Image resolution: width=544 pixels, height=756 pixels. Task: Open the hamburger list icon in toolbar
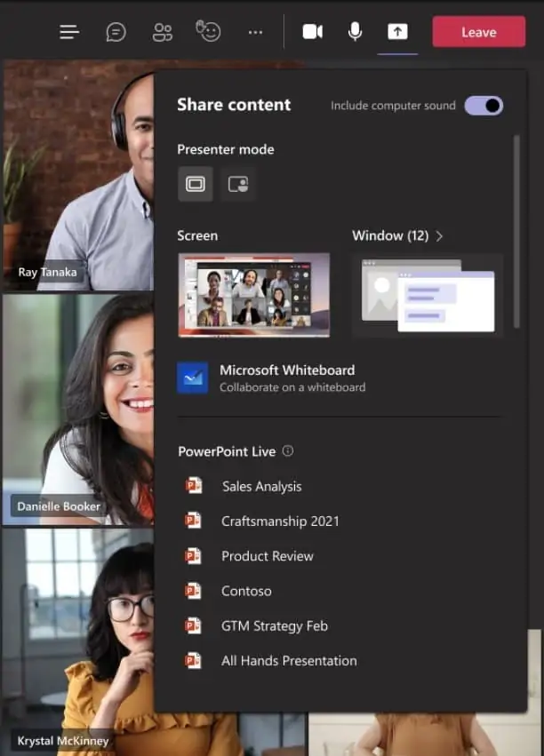[x=69, y=32]
